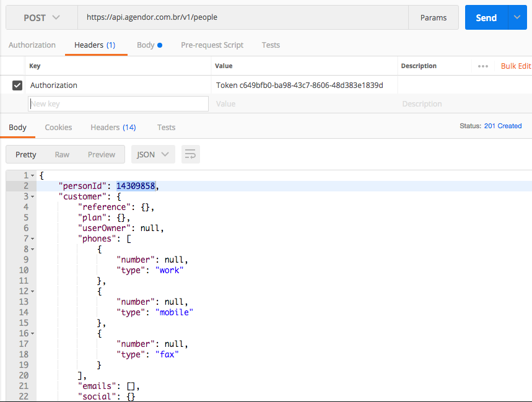
Task: Click the Description column header
Action: click(x=419, y=66)
